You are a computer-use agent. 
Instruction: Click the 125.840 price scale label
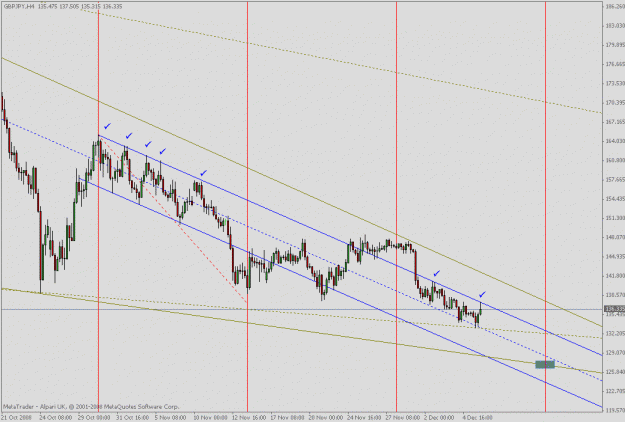615,372
